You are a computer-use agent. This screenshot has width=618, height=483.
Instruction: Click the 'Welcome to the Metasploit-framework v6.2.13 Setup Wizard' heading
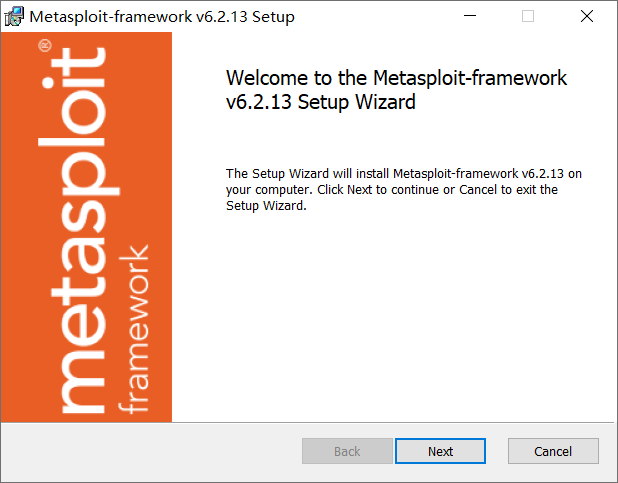[396, 90]
